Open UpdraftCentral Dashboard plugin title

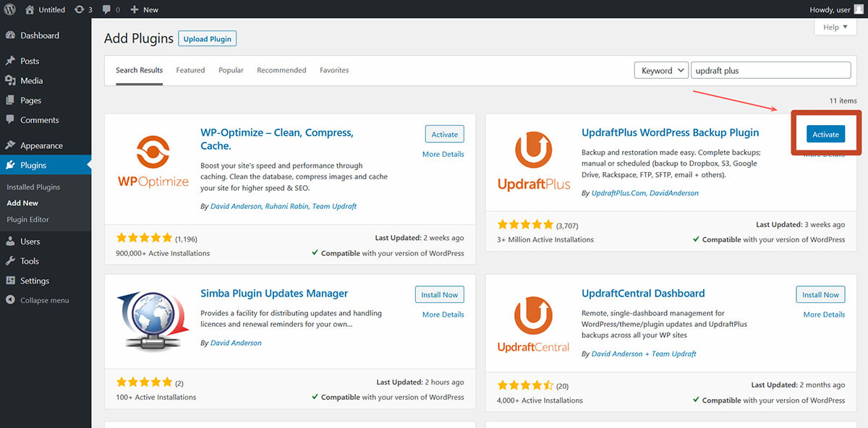pyautogui.click(x=643, y=294)
